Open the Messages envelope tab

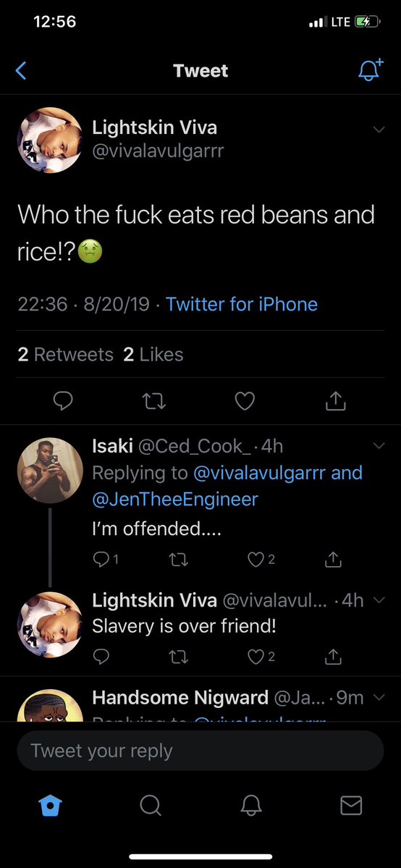(x=350, y=806)
